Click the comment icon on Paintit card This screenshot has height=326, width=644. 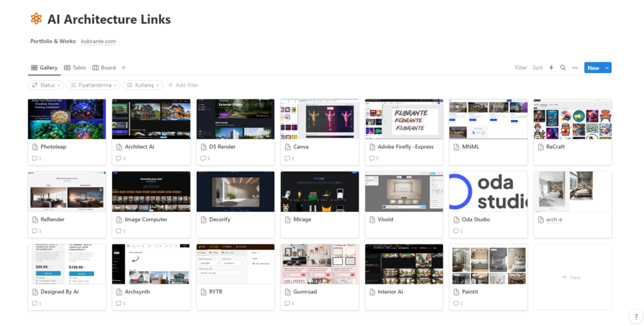(x=456, y=304)
